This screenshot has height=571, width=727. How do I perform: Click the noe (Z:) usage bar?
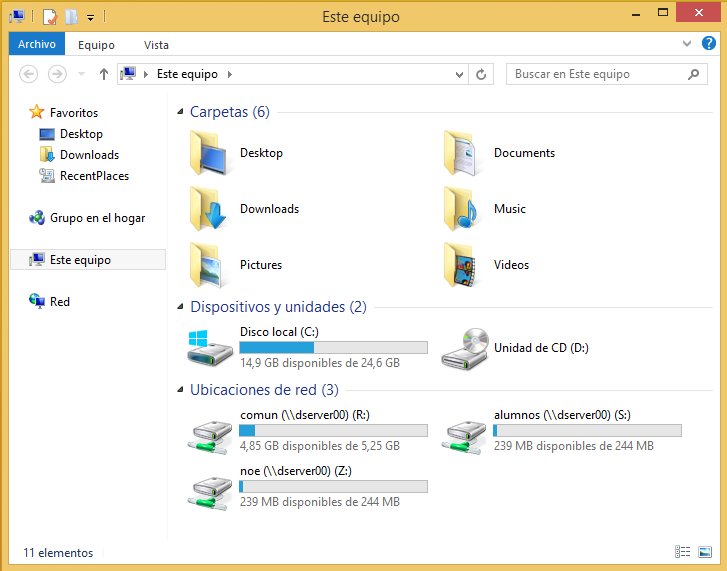[x=333, y=487]
